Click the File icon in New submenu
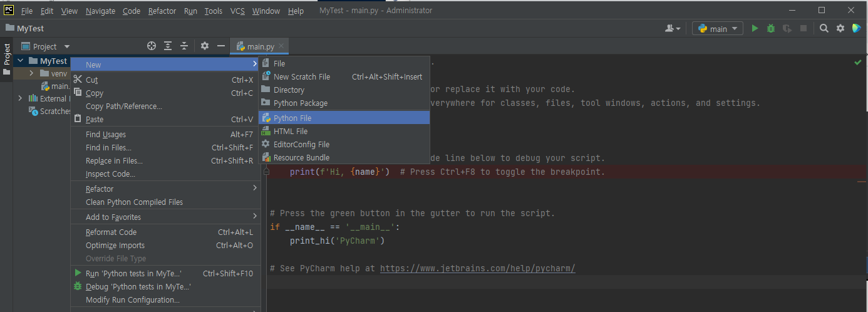 (266, 63)
